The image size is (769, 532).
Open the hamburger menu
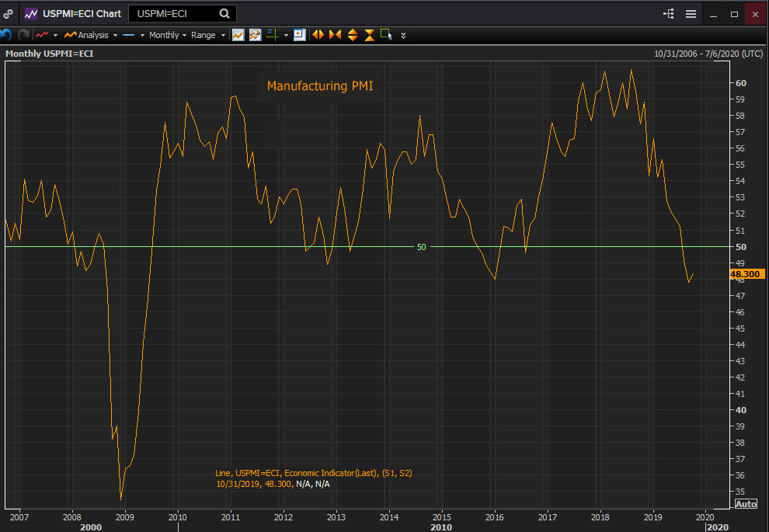point(691,14)
